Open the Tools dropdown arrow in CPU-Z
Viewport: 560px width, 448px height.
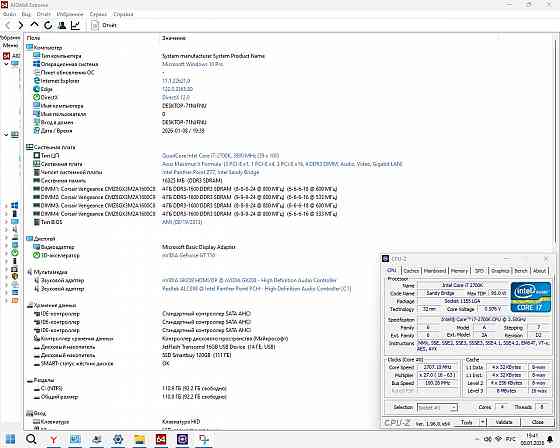[x=482, y=422]
